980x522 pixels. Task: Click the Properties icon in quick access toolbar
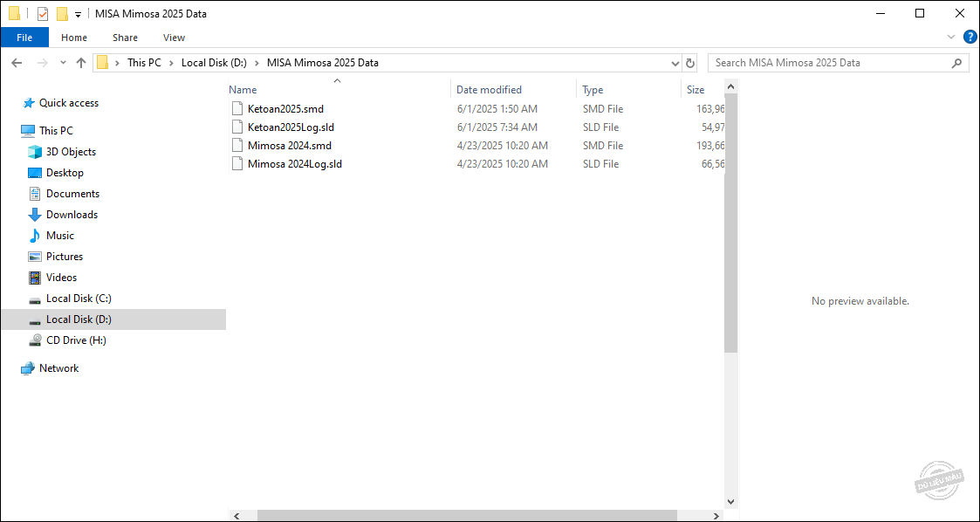coord(43,14)
